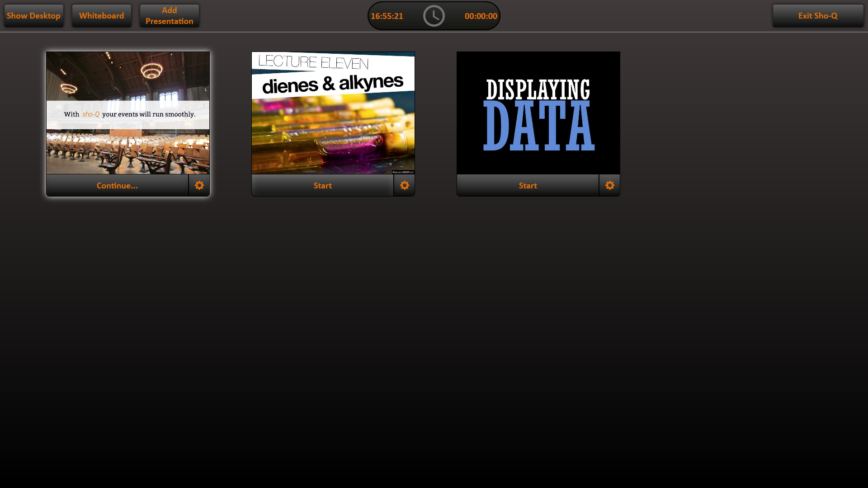868x488 pixels.
Task: Click the Lecture Eleven thumbnail
Action: 333,113
